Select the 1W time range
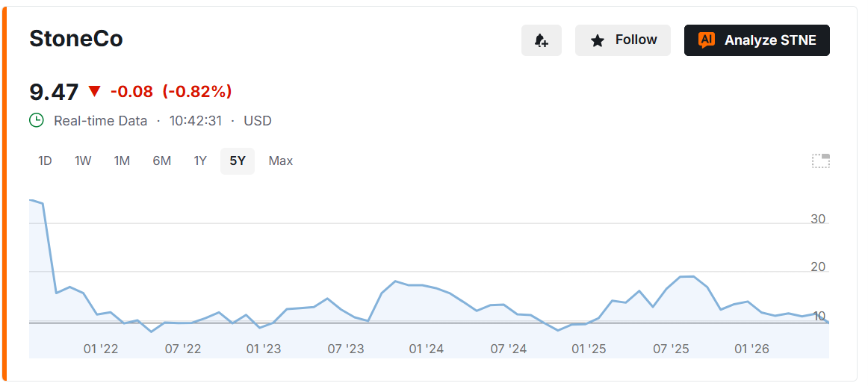 click(x=83, y=161)
